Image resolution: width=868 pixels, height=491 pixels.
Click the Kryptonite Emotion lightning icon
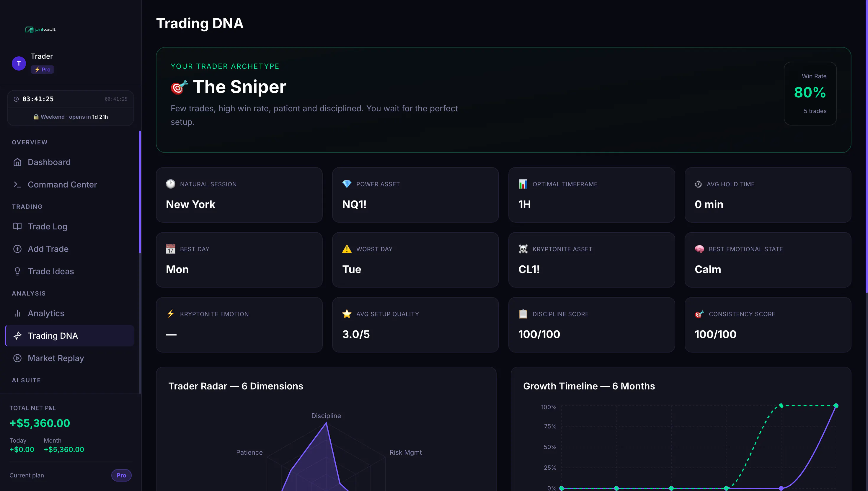(x=171, y=314)
